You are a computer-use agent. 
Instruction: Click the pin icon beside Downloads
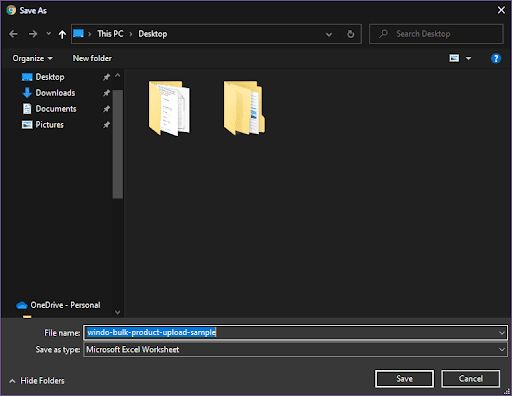(x=106, y=93)
